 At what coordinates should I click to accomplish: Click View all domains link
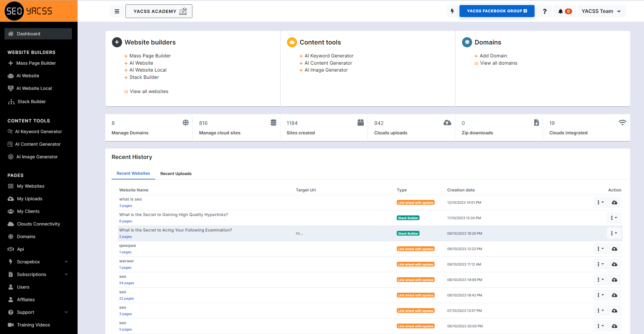[x=499, y=63]
